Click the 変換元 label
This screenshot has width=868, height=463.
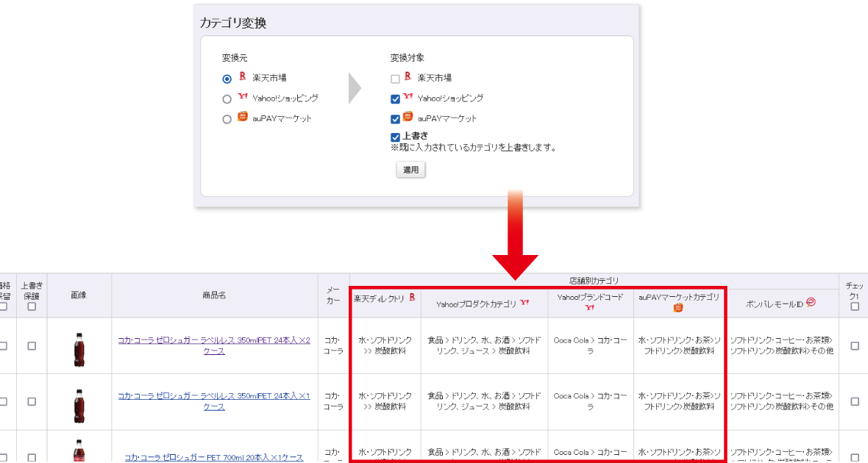(x=235, y=57)
